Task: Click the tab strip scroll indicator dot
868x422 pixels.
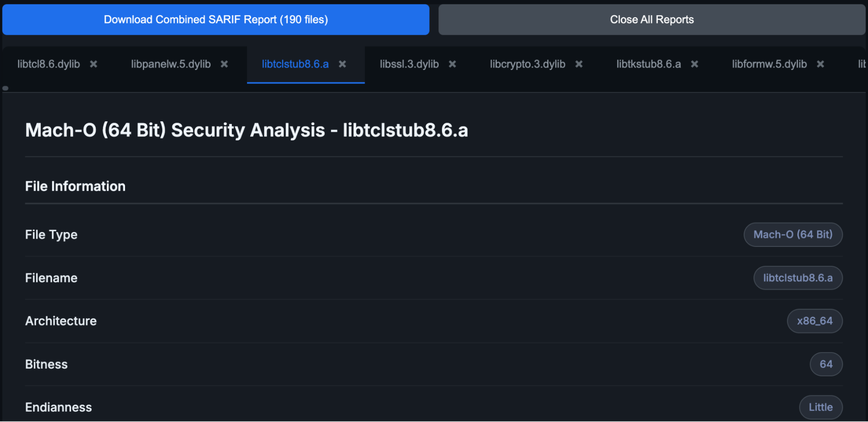Action: [x=6, y=88]
